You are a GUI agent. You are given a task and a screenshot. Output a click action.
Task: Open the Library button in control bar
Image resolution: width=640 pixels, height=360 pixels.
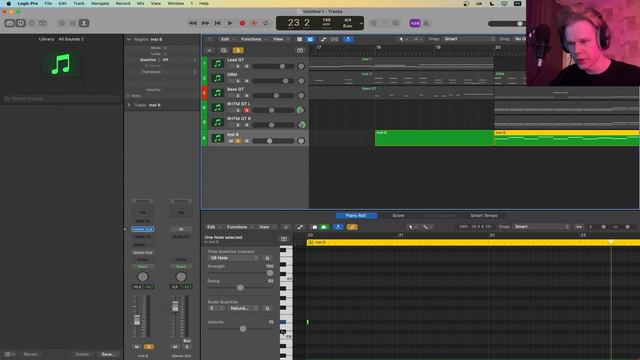(x=9, y=23)
